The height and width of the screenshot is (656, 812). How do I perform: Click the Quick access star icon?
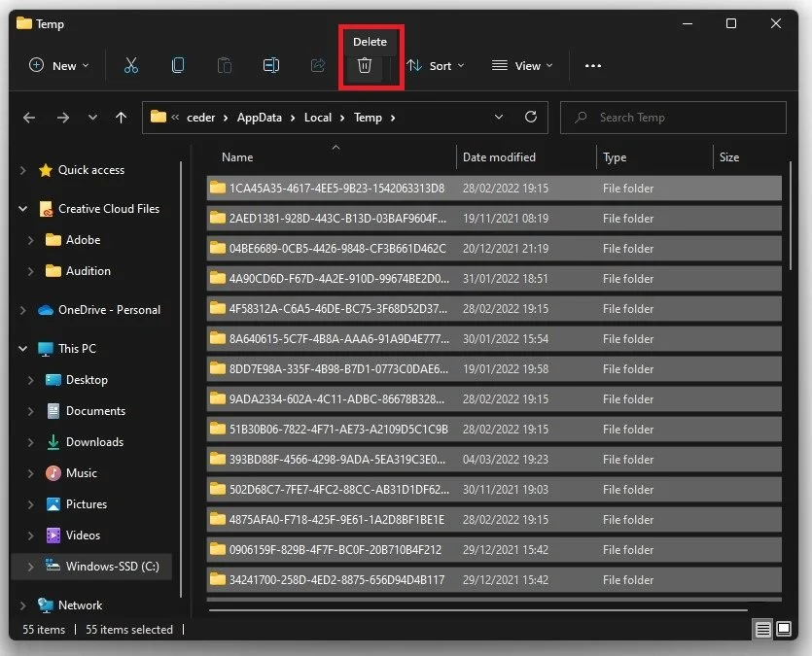46,170
